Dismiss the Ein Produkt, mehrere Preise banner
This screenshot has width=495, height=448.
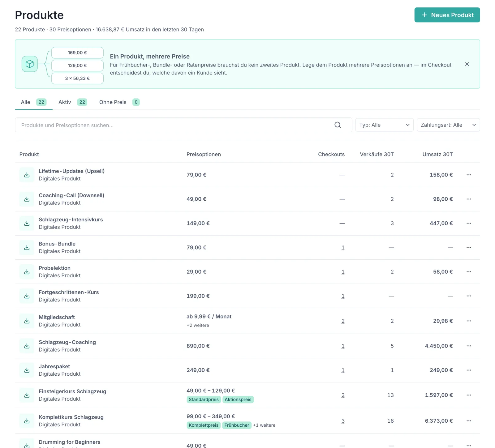467,64
